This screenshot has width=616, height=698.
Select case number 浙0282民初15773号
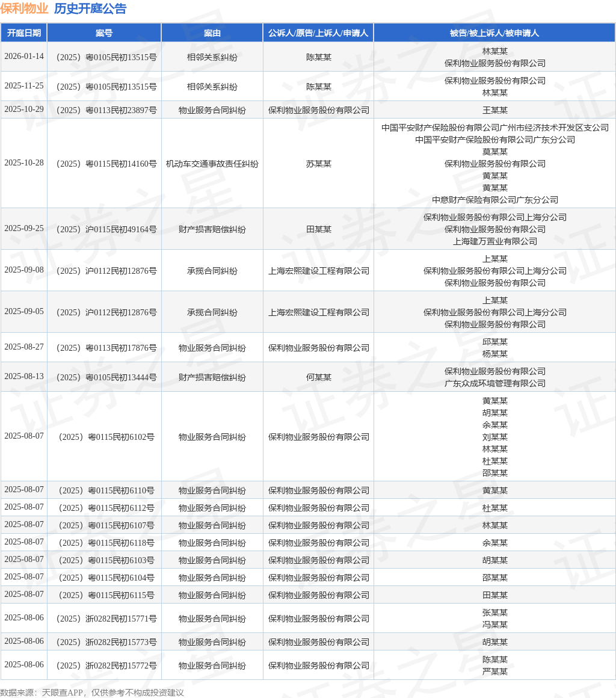click(106, 642)
